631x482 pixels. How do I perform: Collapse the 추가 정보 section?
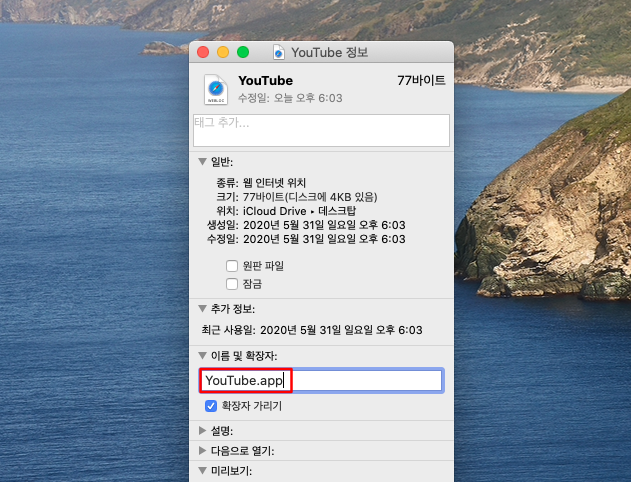pos(202,309)
